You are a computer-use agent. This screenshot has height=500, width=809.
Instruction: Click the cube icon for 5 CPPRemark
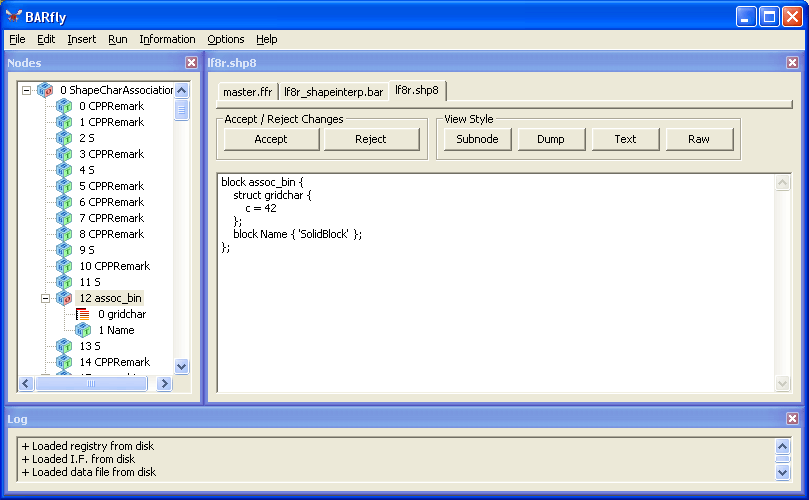pyautogui.click(x=64, y=186)
